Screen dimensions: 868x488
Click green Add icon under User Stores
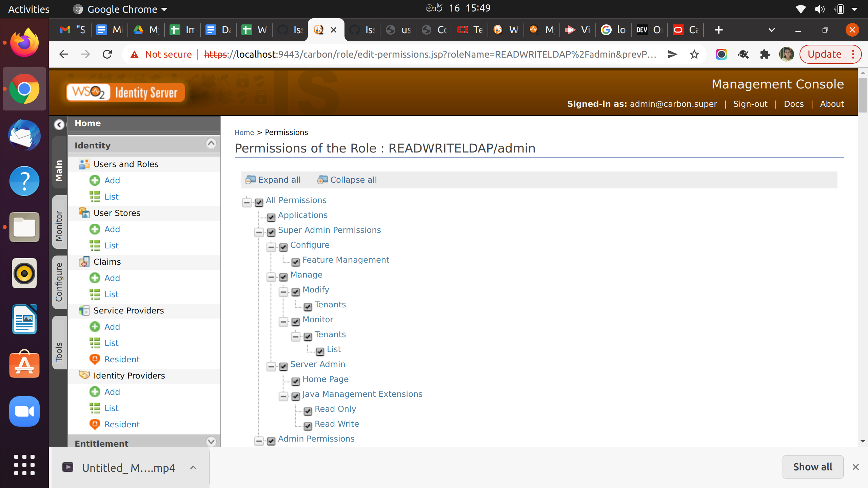click(95, 229)
